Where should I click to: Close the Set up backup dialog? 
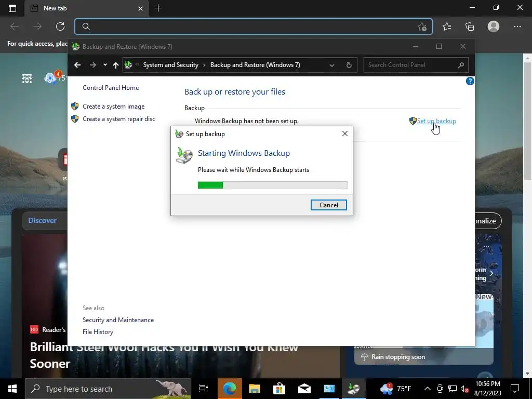345,134
